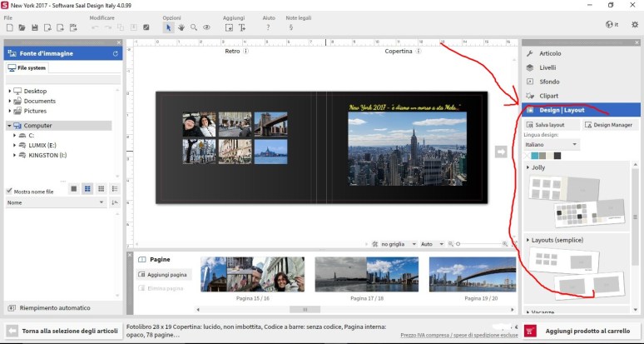Toggle the Mostra nome file checkbox

tap(10, 191)
